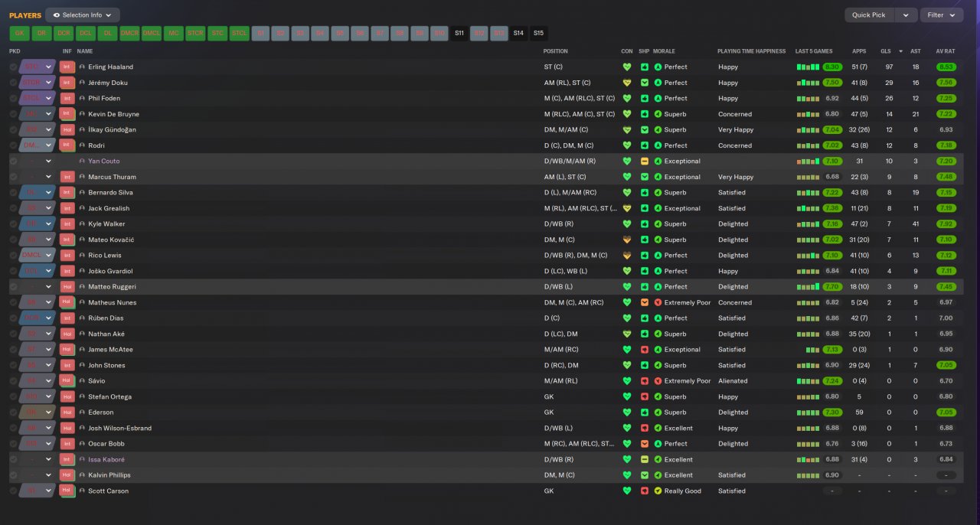Click condition heart icon for Rico Lewis
The width and height of the screenshot is (980, 525).
pyautogui.click(x=627, y=255)
